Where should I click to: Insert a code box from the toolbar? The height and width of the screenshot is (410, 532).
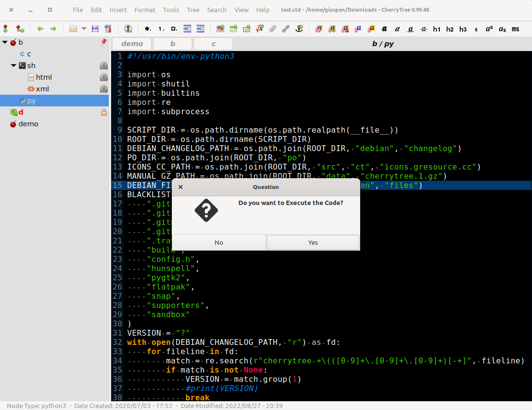click(x=247, y=29)
